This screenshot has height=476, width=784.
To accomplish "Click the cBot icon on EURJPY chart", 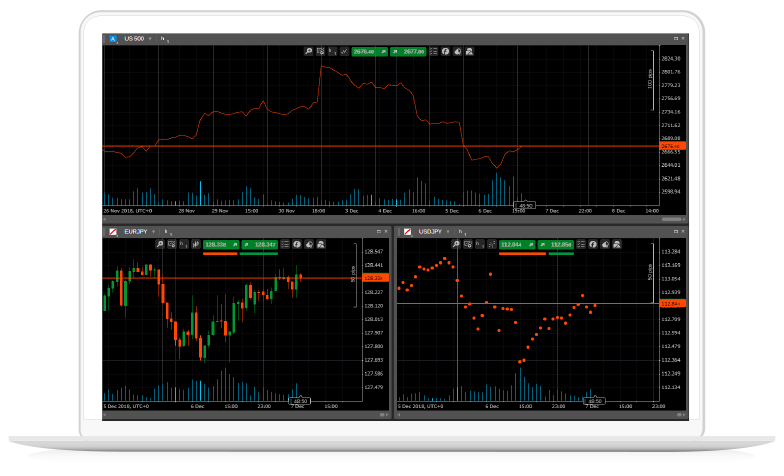I will pos(309,244).
